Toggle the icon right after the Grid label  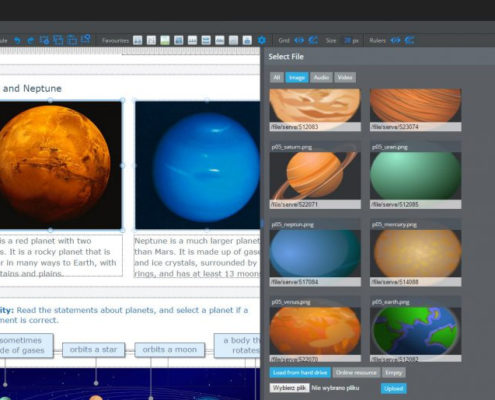click(x=299, y=40)
